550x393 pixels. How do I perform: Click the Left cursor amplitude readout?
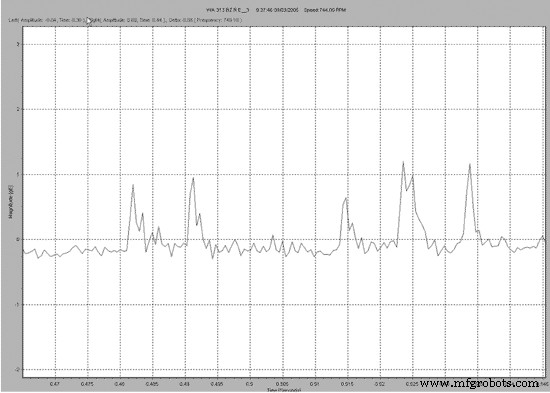point(46,20)
